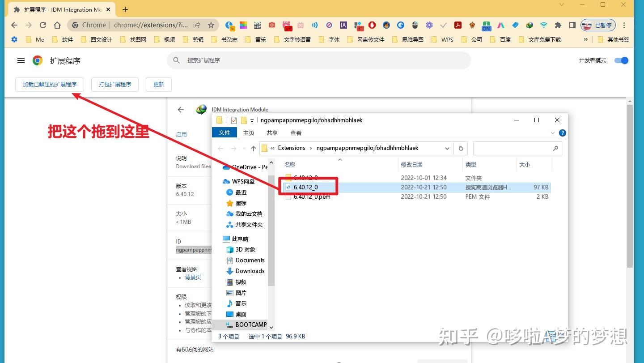Open the 思维导图 bookmark folder
Image resolution: width=644 pixels, height=363 pixels.
click(408, 39)
